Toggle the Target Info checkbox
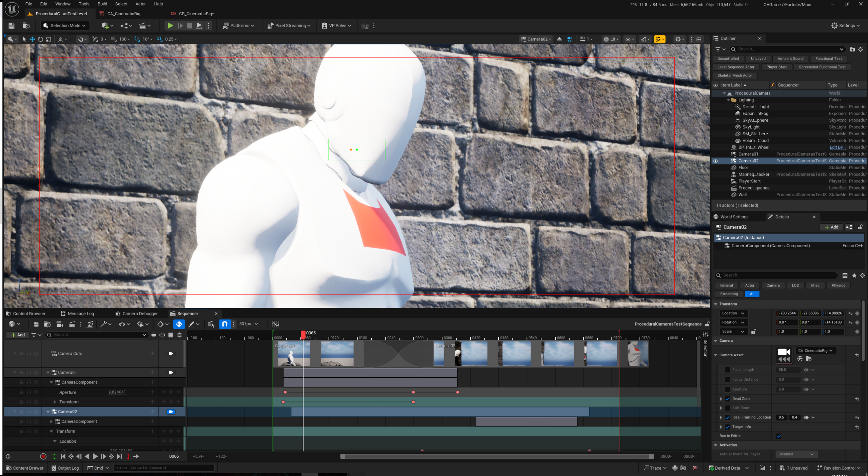This screenshot has width=868, height=476. (x=727, y=427)
